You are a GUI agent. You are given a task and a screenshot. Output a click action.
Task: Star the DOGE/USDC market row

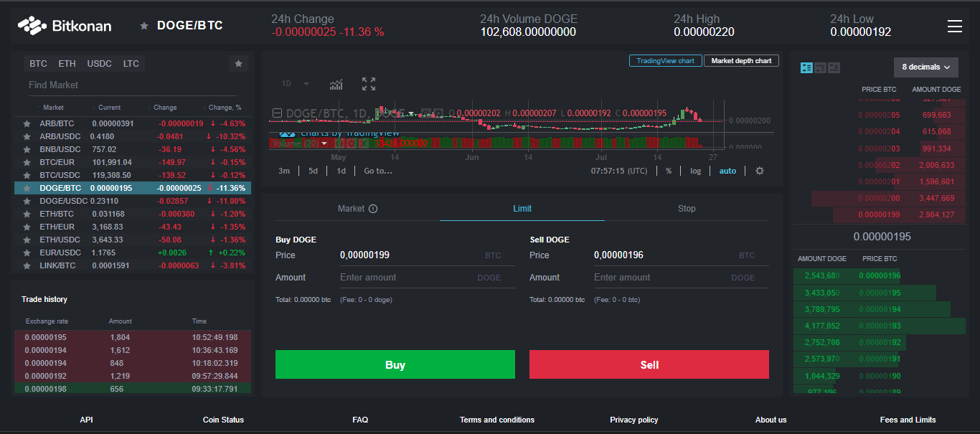pyautogui.click(x=27, y=201)
